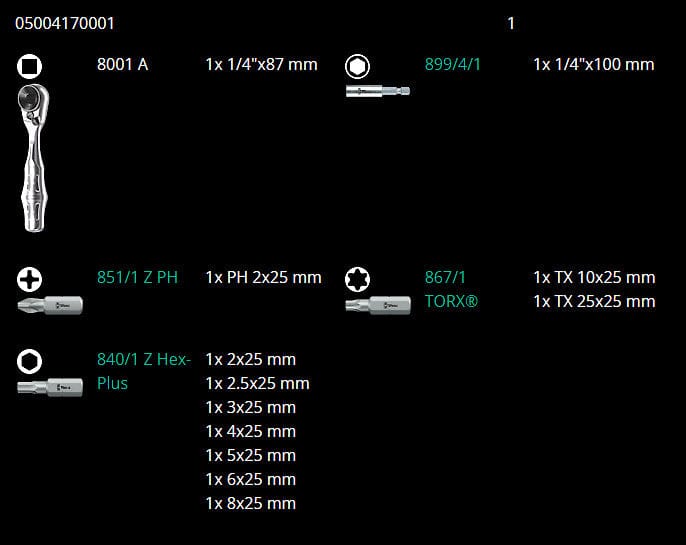Select the 8001 A product name

122,64
